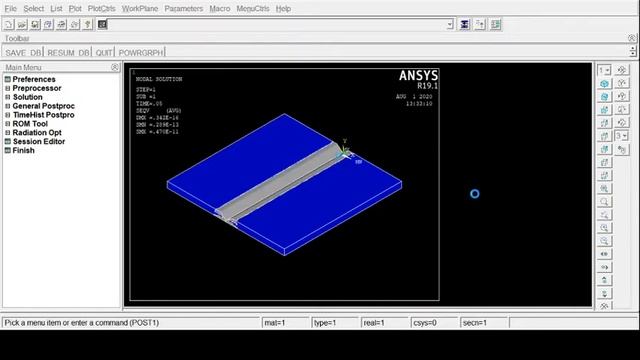Click the POWRGRPH toolbar button

click(x=140, y=53)
